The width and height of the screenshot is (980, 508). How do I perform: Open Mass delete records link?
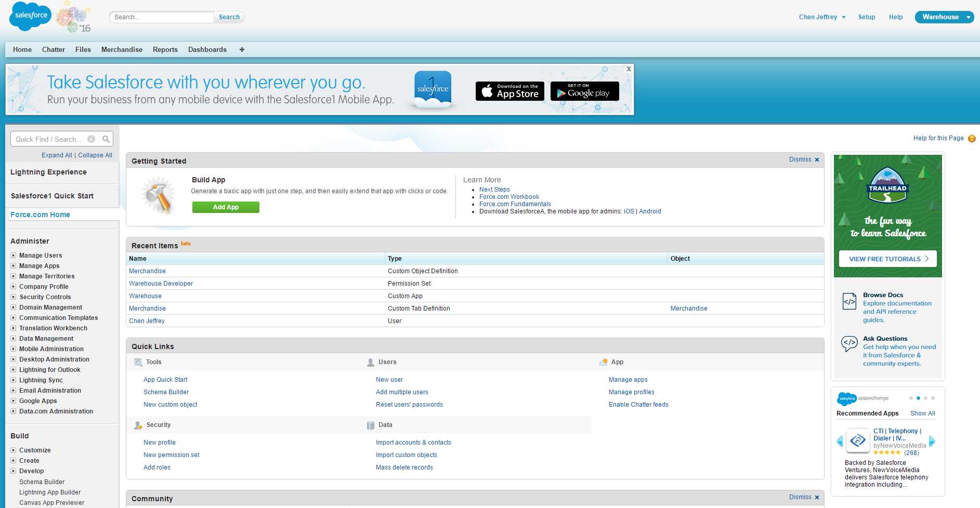tap(404, 467)
